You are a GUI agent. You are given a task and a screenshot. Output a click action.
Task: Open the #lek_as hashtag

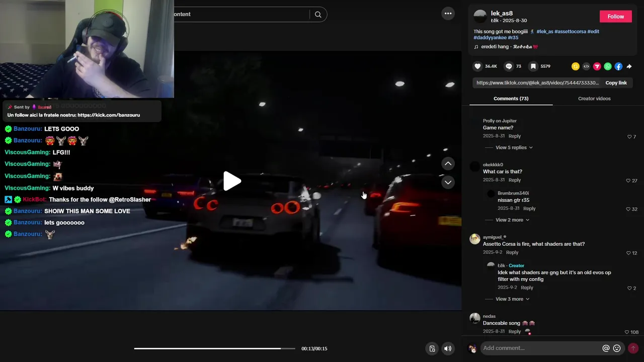(x=544, y=32)
